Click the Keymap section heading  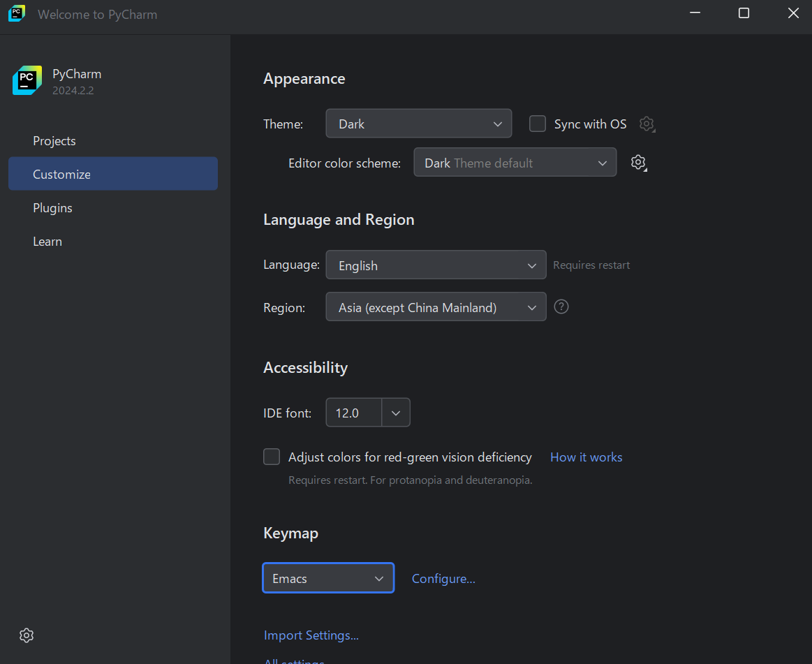290,533
